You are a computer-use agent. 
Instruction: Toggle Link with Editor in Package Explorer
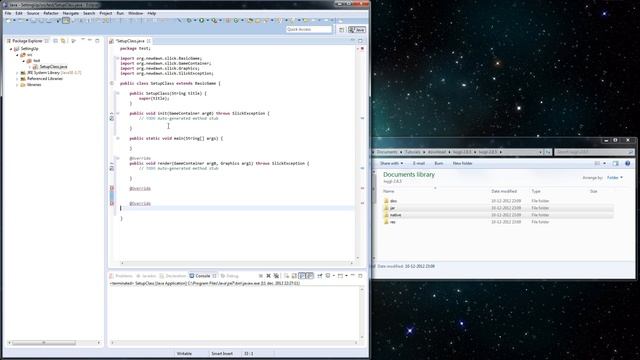click(63, 41)
